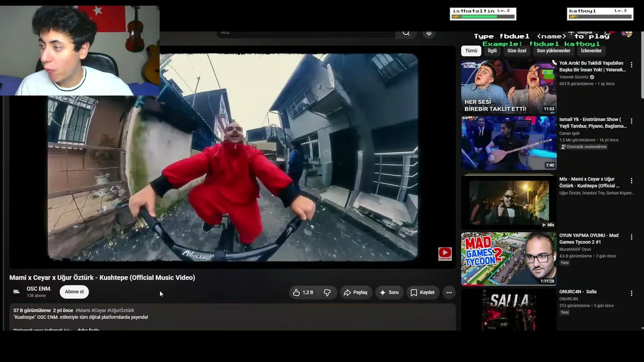644x362 pixels.
Task: Click the scrollbar down arrow
Action: click(x=641, y=328)
